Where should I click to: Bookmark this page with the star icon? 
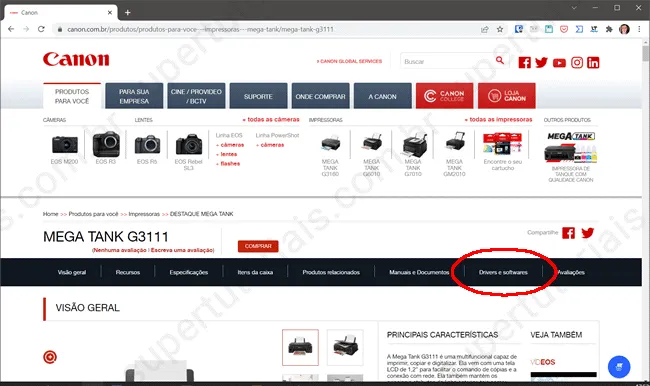point(500,29)
